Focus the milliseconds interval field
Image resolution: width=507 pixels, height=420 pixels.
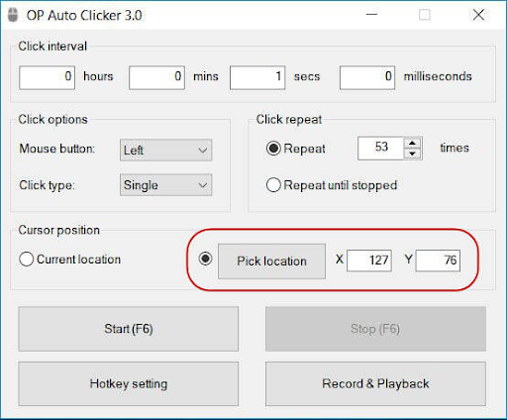pos(367,77)
